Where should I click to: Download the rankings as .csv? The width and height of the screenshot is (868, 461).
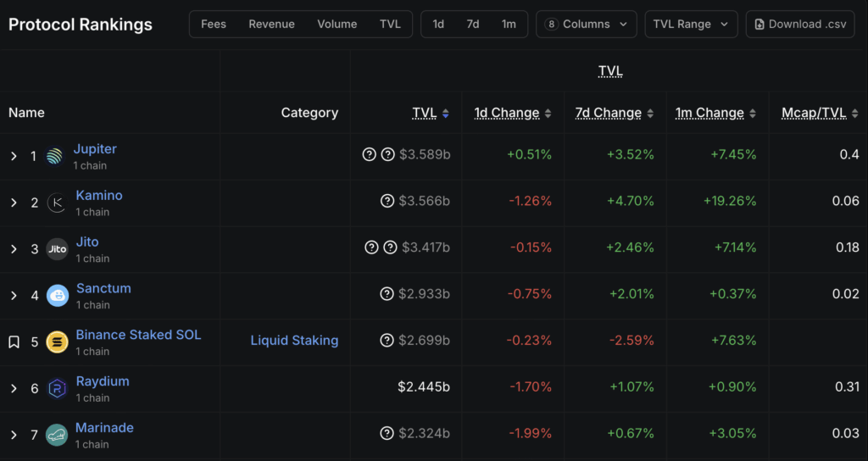pyautogui.click(x=800, y=24)
